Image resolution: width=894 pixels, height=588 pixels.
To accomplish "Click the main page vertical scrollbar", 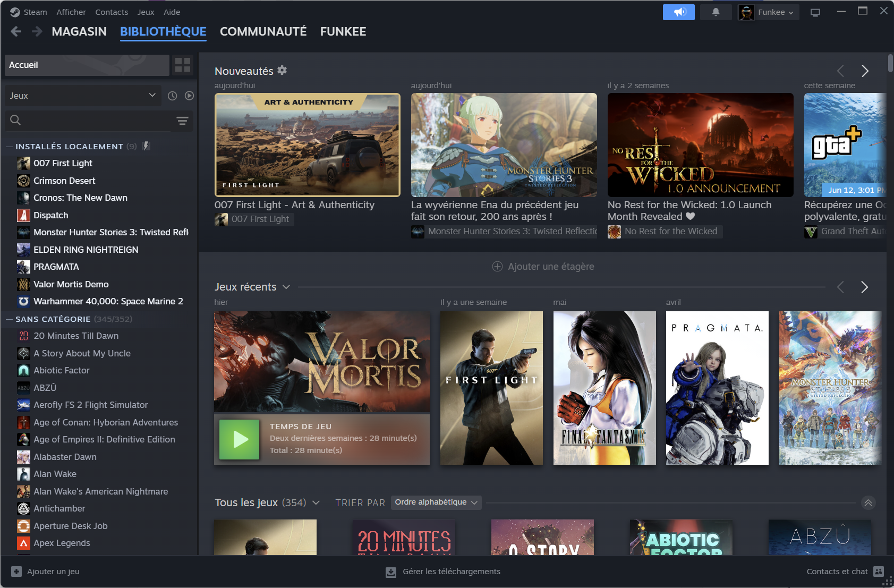I will [x=890, y=63].
